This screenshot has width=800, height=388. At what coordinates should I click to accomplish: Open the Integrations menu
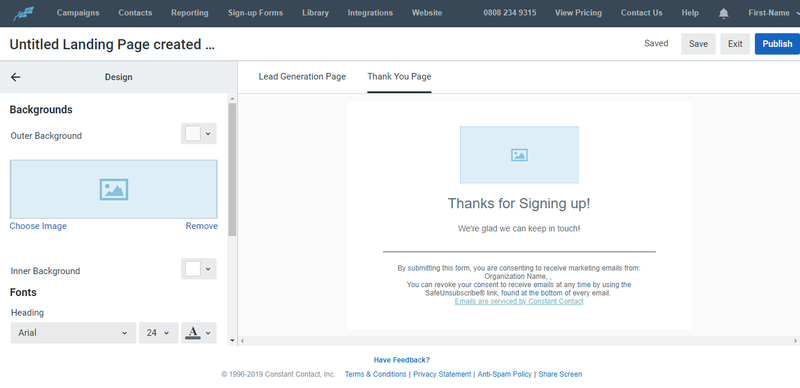click(x=370, y=13)
